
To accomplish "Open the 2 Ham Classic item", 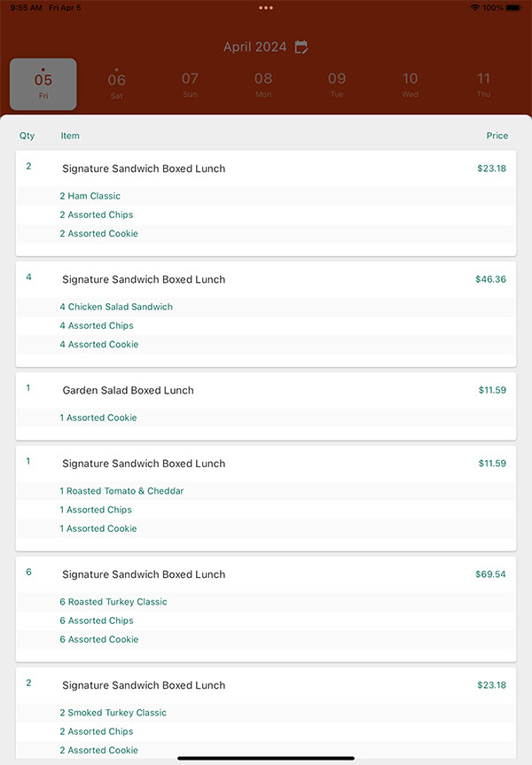I will (90, 196).
